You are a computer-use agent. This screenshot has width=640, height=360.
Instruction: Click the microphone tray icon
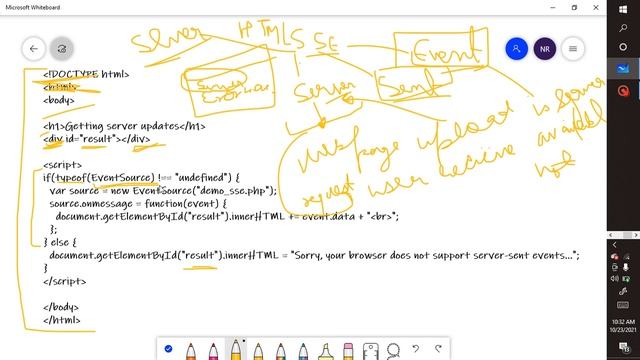tap(626, 267)
